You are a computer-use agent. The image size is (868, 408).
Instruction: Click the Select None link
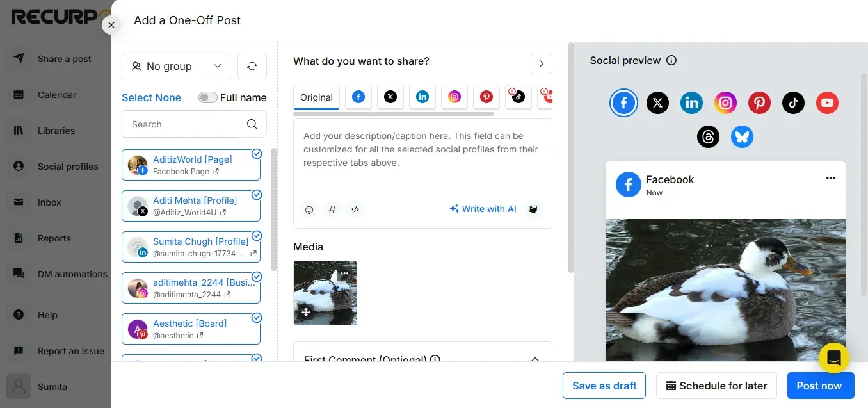(151, 97)
